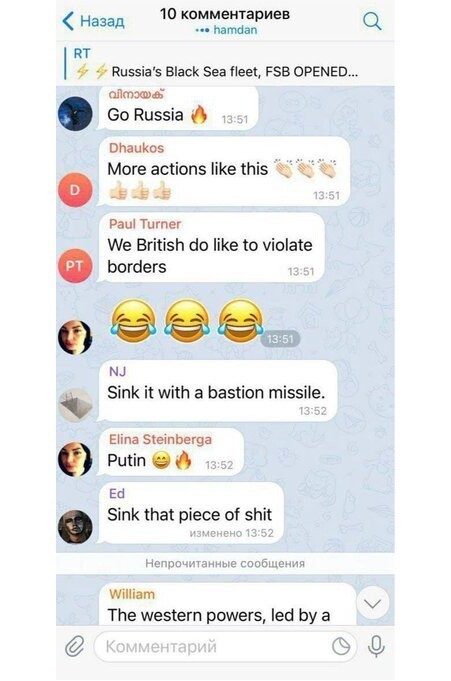Open Elina Steinberga's profile name
This screenshot has width=451, height=681.
pos(160,440)
